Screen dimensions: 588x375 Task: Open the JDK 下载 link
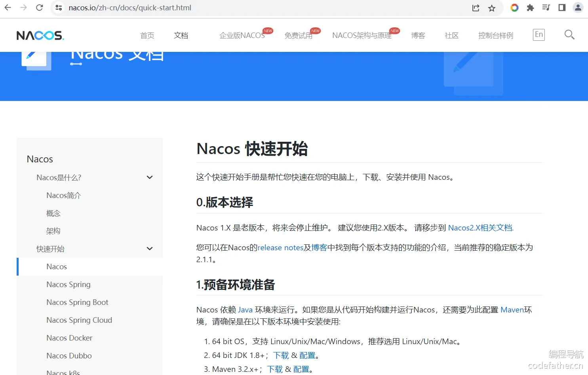(x=281, y=355)
